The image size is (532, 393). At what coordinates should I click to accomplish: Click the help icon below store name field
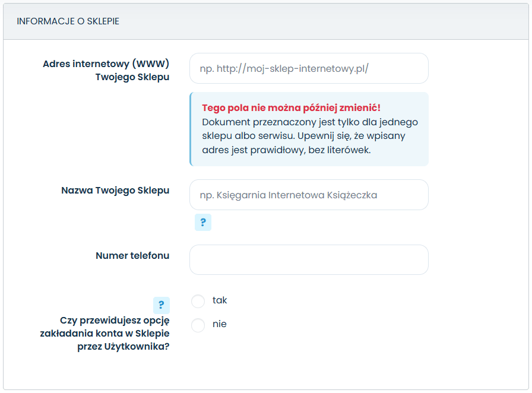[x=203, y=222]
